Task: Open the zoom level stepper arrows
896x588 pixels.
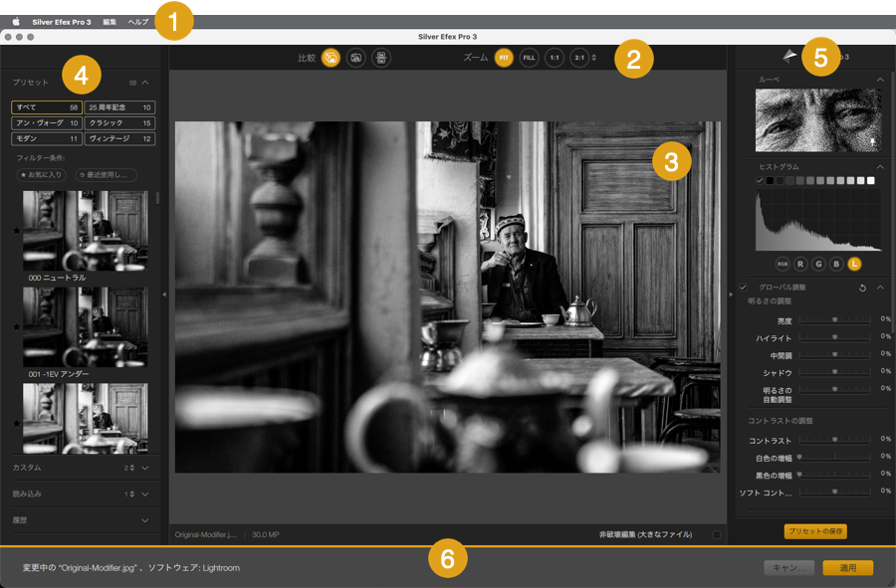Action: [x=593, y=58]
